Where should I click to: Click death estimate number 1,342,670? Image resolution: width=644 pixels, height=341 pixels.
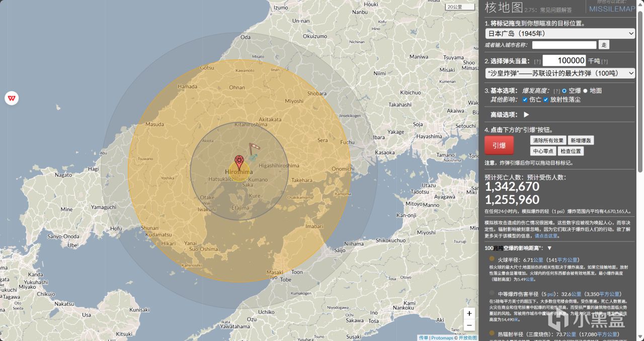(512, 187)
